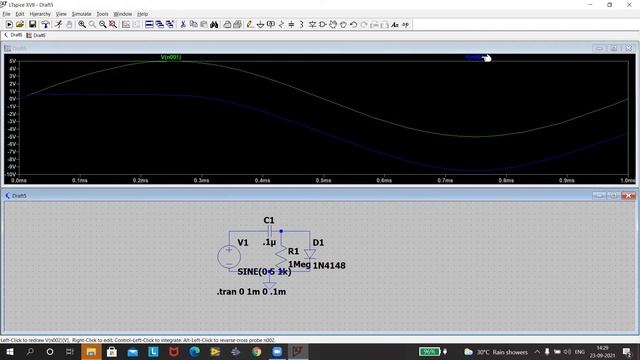Click the SINE(0 5 1k) source value
Viewport: 640px width, 360px height.
[x=264, y=272]
